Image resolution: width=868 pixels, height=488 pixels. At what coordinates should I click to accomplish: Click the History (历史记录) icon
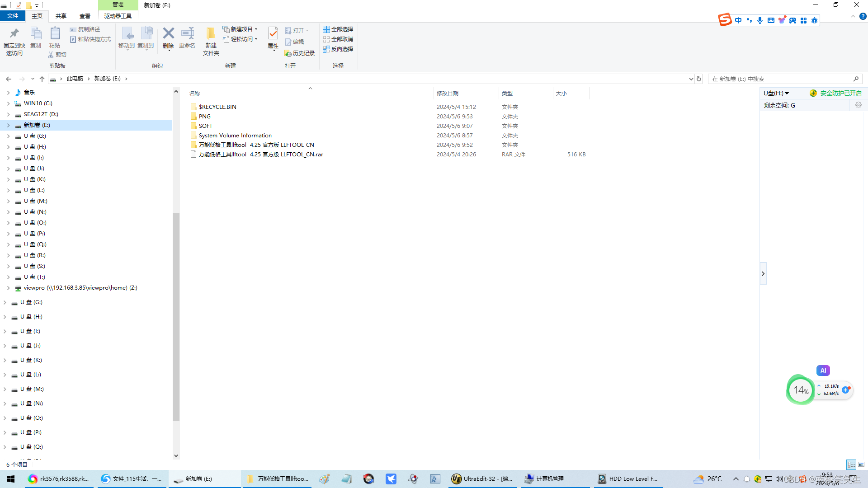click(288, 53)
